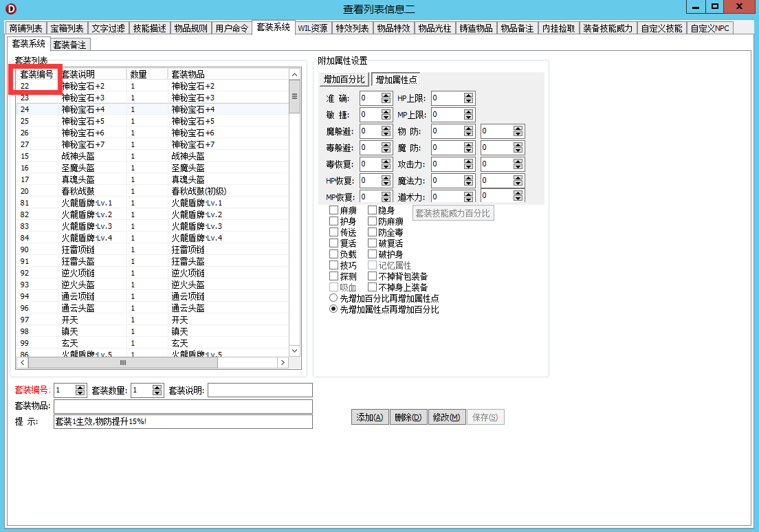Click the list's horizontal scrollbar left arrow

(x=22, y=362)
